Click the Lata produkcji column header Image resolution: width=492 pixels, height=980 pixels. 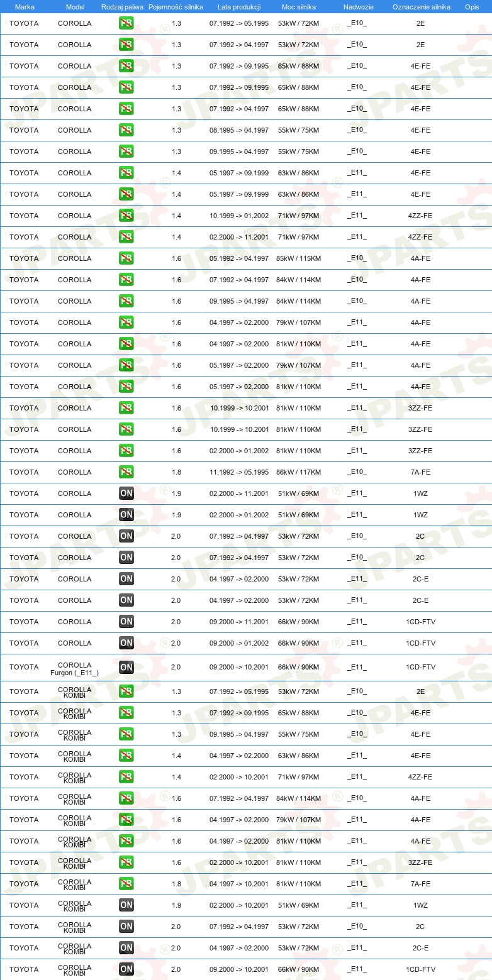[239, 7]
